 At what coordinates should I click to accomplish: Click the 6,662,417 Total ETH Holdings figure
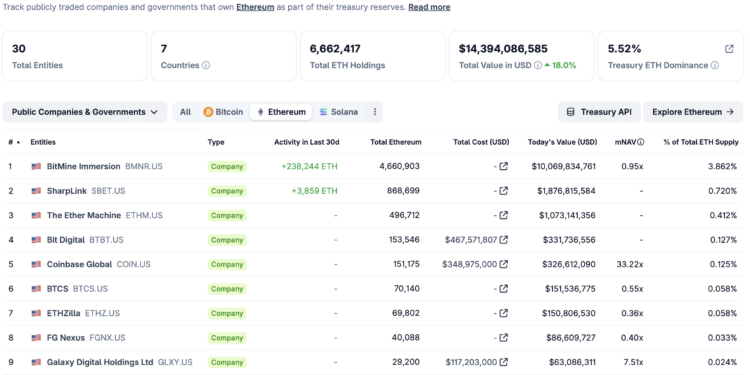point(335,49)
